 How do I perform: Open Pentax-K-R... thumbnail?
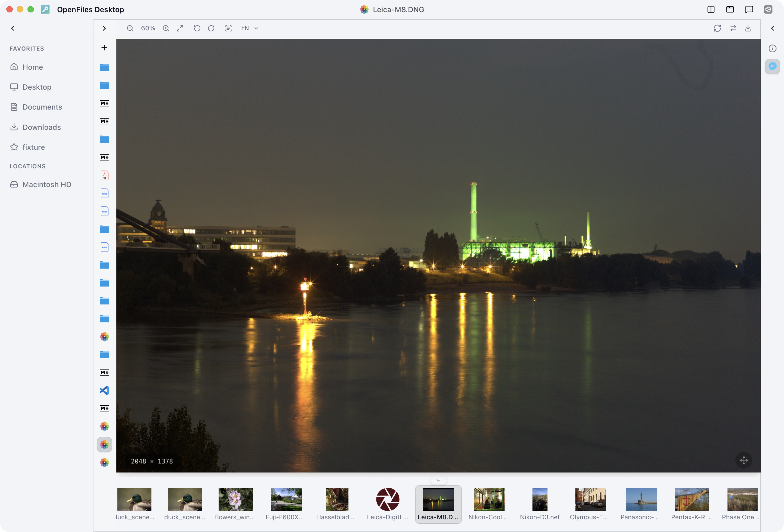691,504
